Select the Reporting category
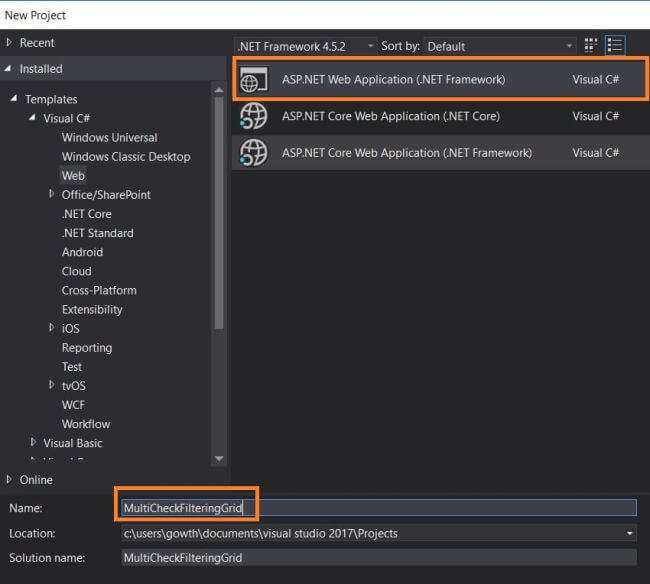 [87, 348]
